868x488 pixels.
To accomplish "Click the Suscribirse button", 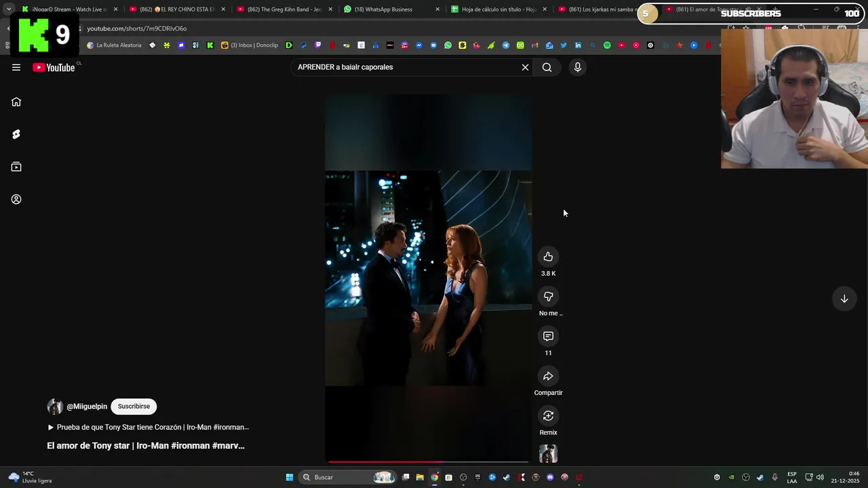I will pyautogui.click(x=134, y=406).
